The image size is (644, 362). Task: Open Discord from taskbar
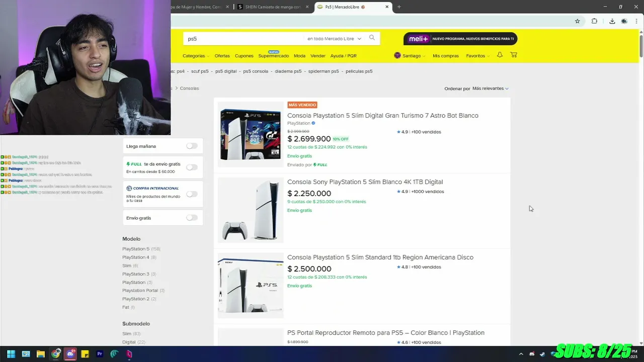click(70, 354)
